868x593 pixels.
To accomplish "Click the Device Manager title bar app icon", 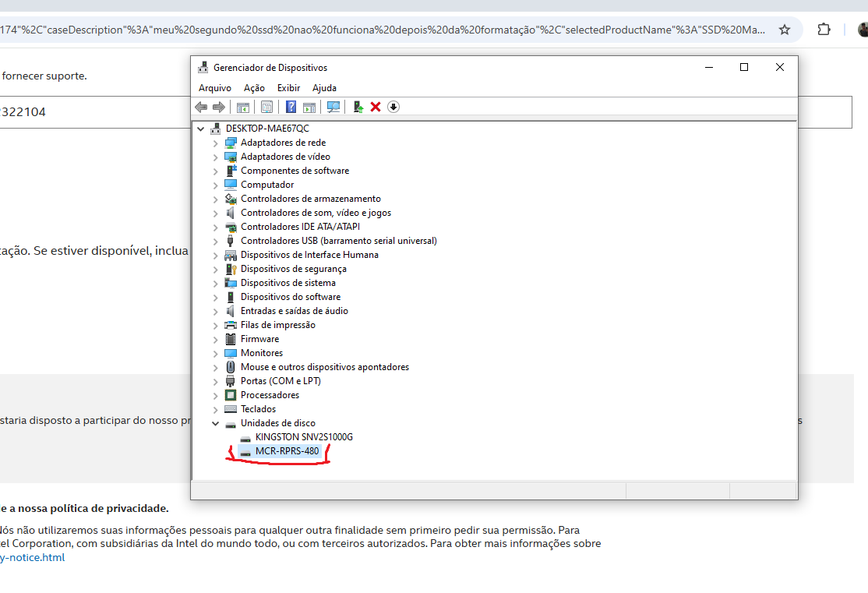I will pos(203,68).
